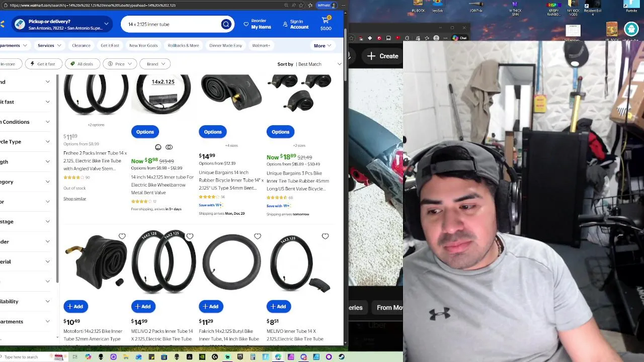644x362 pixels.
Task: Open the JOINT-4x desktop icon
Action: pyautogui.click(x=476, y=7)
